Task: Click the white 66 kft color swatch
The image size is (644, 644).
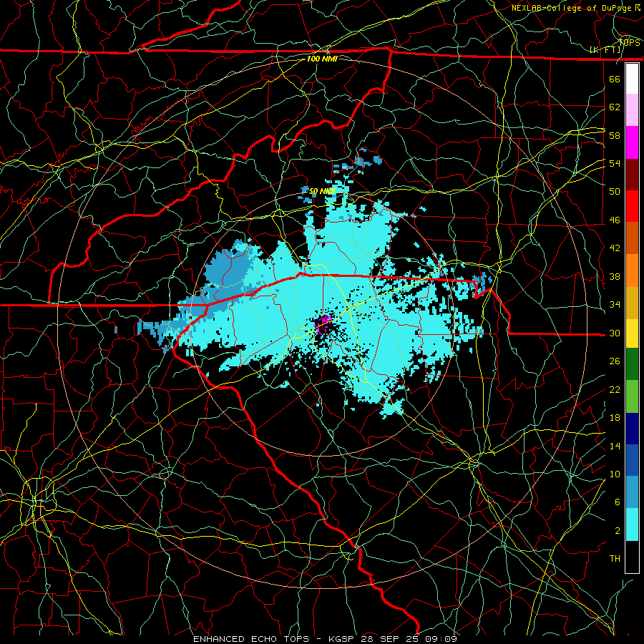Action: point(632,79)
